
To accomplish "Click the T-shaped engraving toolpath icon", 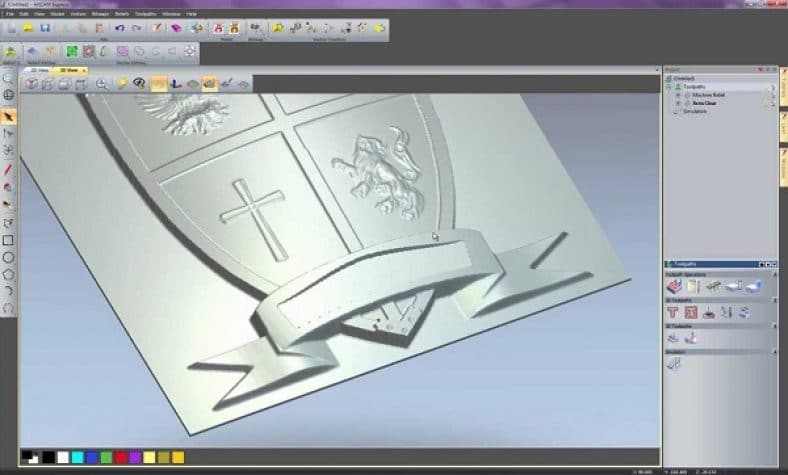I will (672, 313).
